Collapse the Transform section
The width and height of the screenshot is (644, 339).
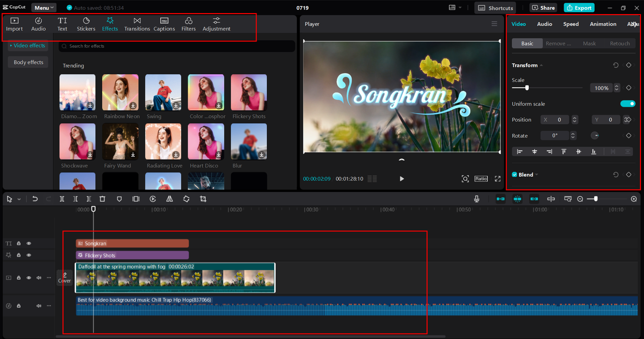542,65
